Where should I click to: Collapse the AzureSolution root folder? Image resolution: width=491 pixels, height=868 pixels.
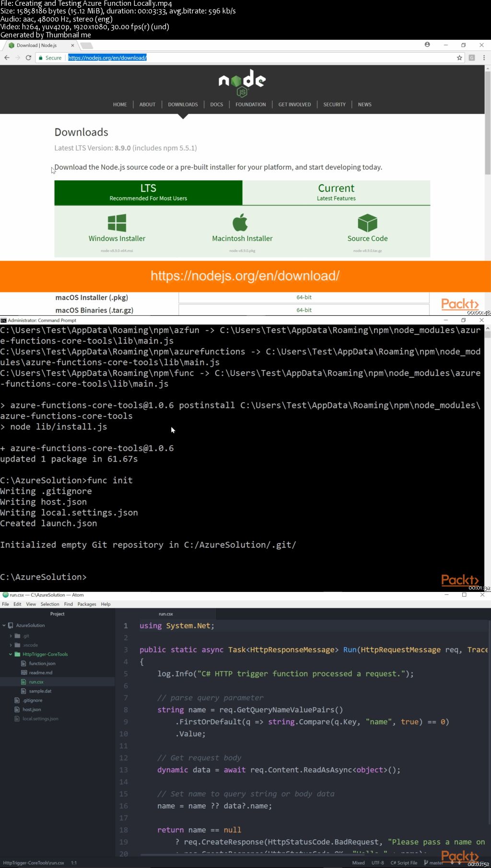click(4, 625)
